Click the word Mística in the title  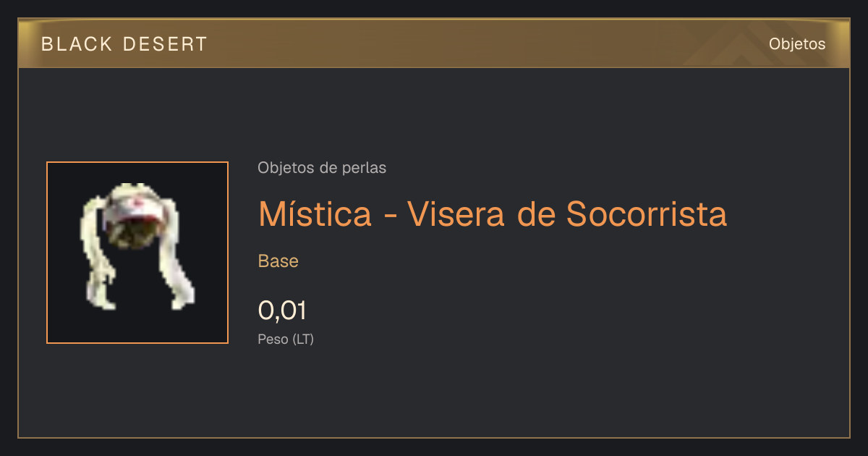tap(315, 214)
